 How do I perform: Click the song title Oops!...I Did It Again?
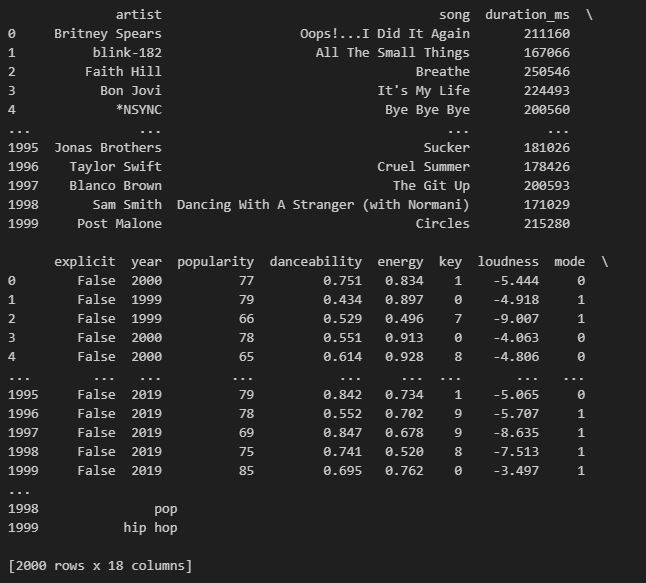point(385,34)
